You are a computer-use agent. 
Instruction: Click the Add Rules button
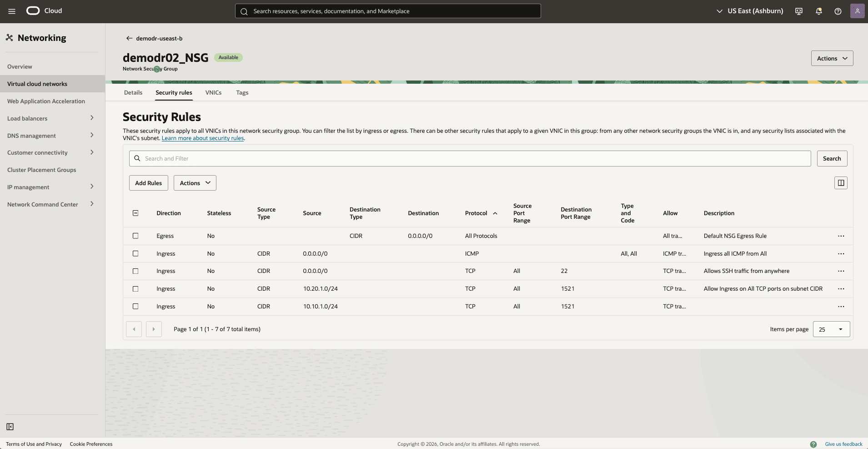148,182
